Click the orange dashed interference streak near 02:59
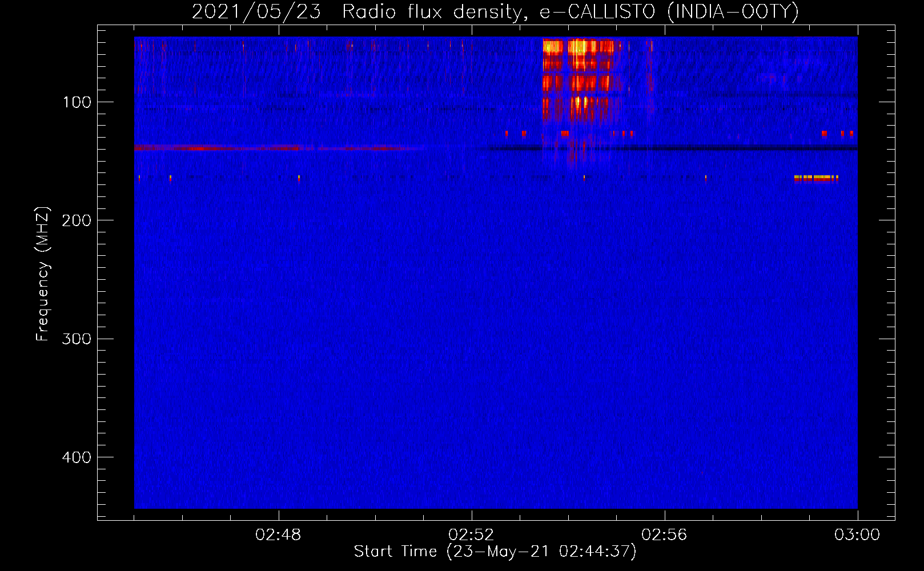 (816, 178)
